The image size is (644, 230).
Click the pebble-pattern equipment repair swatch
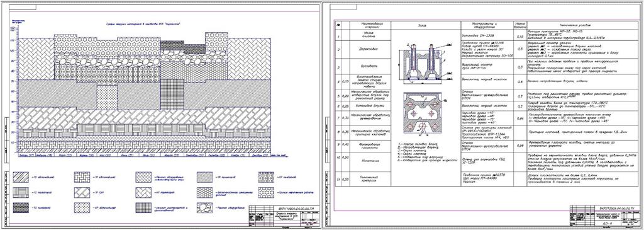coord(205,207)
